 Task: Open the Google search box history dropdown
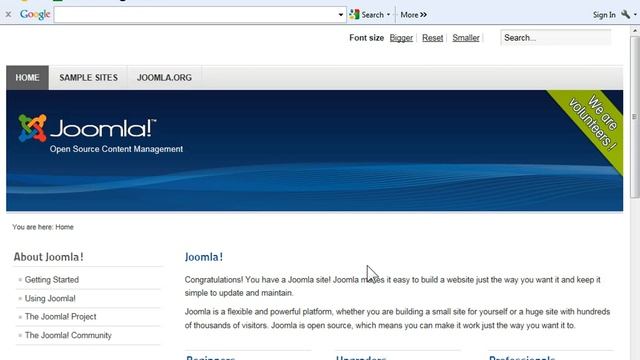pos(341,15)
